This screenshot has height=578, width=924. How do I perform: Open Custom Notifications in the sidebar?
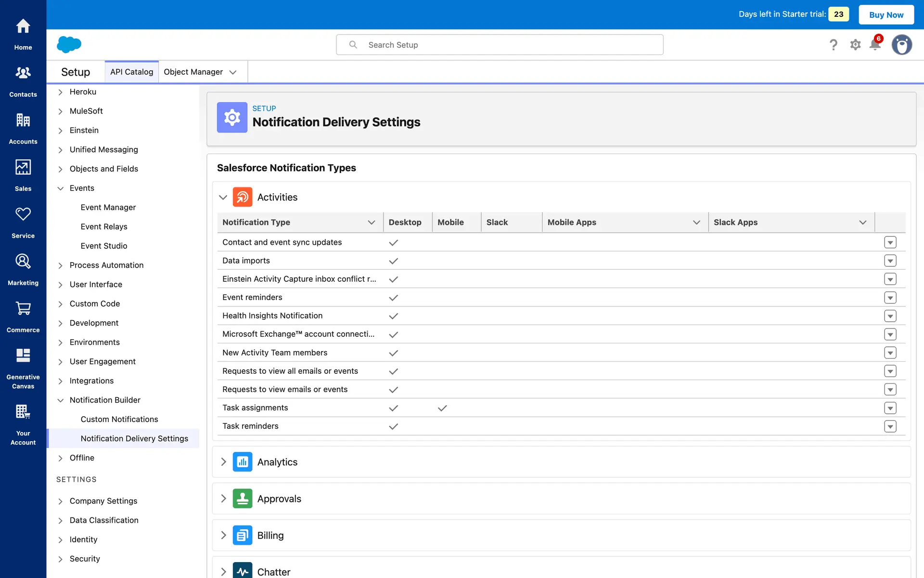[x=119, y=419]
